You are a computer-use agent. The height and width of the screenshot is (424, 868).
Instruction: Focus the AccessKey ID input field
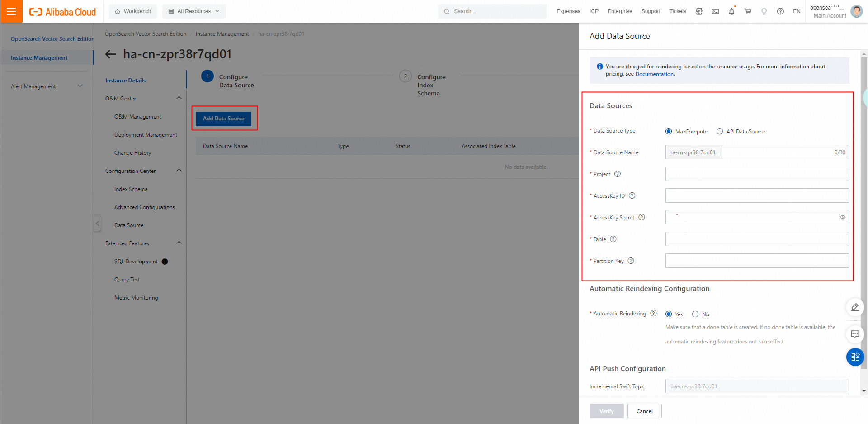(x=757, y=196)
